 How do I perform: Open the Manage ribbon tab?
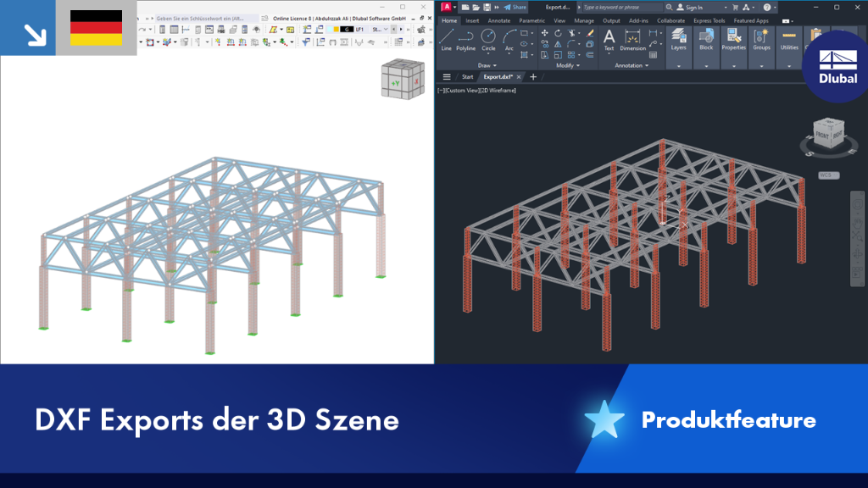[x=583, y=20]
